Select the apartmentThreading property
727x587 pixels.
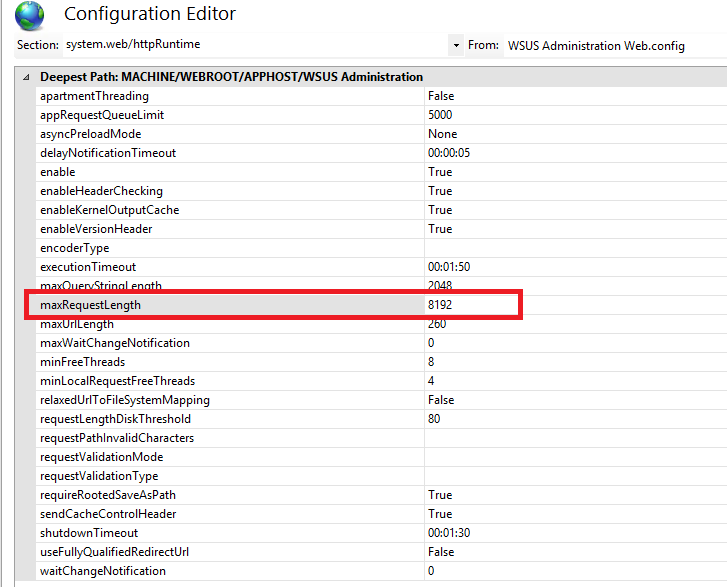click(94, 96)
